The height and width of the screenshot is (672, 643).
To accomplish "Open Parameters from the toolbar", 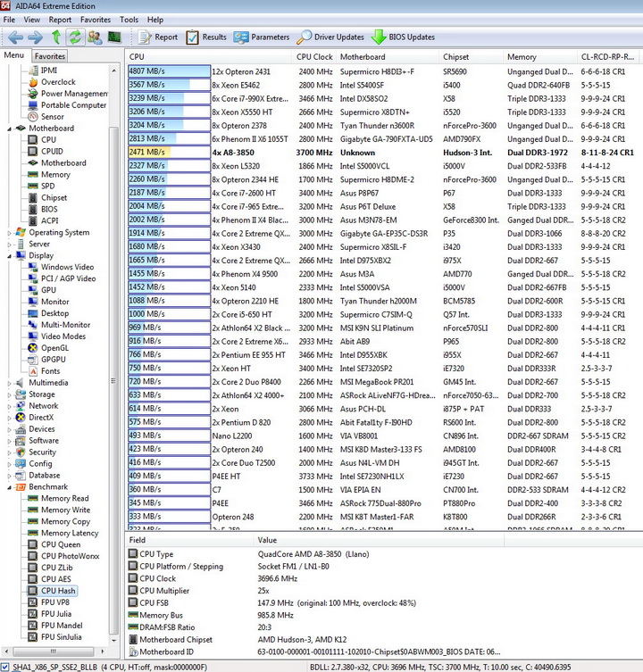I will [262, 37].
